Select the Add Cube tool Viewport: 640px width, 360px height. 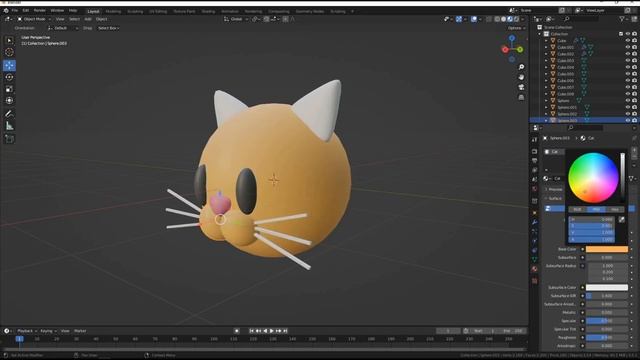click(x=9, y=139)
